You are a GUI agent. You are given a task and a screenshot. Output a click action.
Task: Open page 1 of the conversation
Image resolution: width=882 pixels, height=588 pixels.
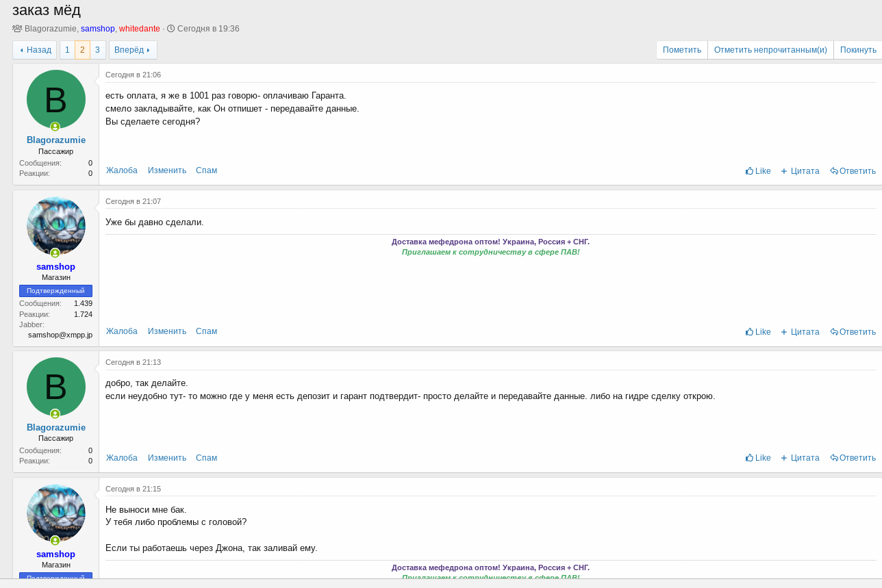[x=67, y=50]
